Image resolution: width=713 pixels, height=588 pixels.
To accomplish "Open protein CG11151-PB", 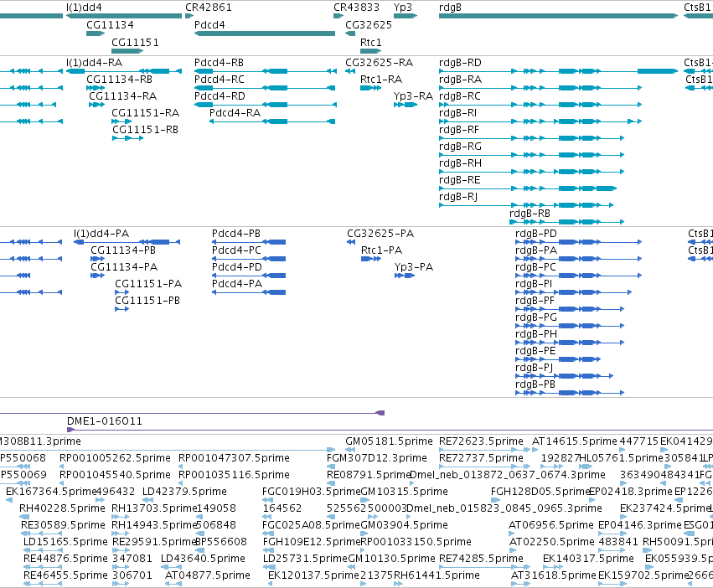I will 147,301.
